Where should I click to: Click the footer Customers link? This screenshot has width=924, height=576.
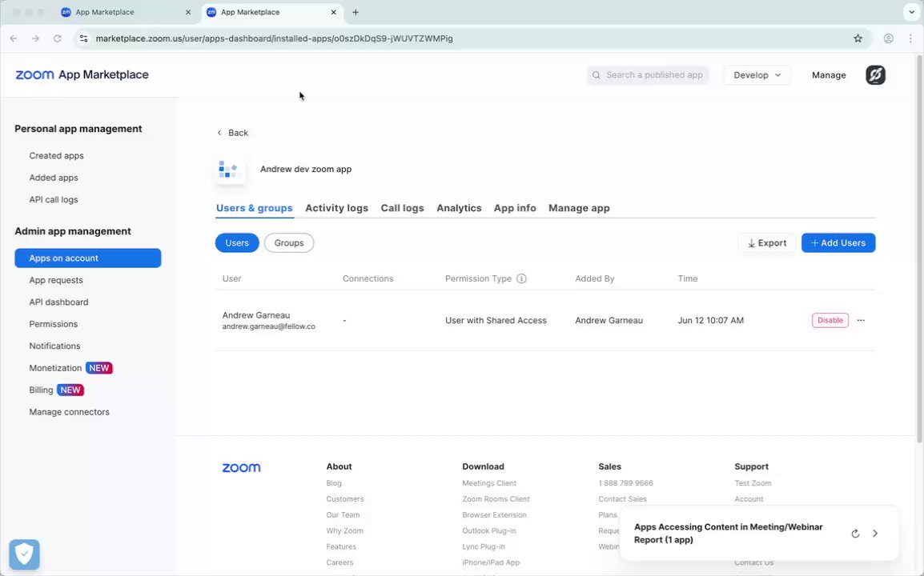click(345, 499)
